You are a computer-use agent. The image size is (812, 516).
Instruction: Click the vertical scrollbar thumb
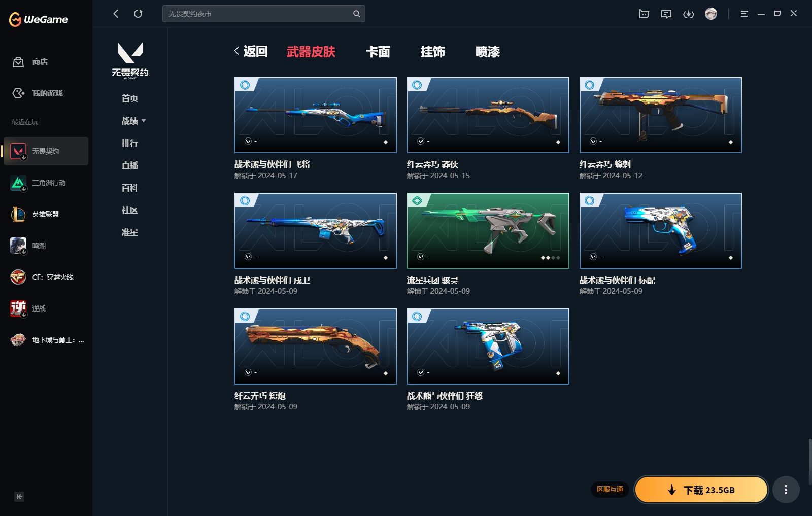coord(809,462)
